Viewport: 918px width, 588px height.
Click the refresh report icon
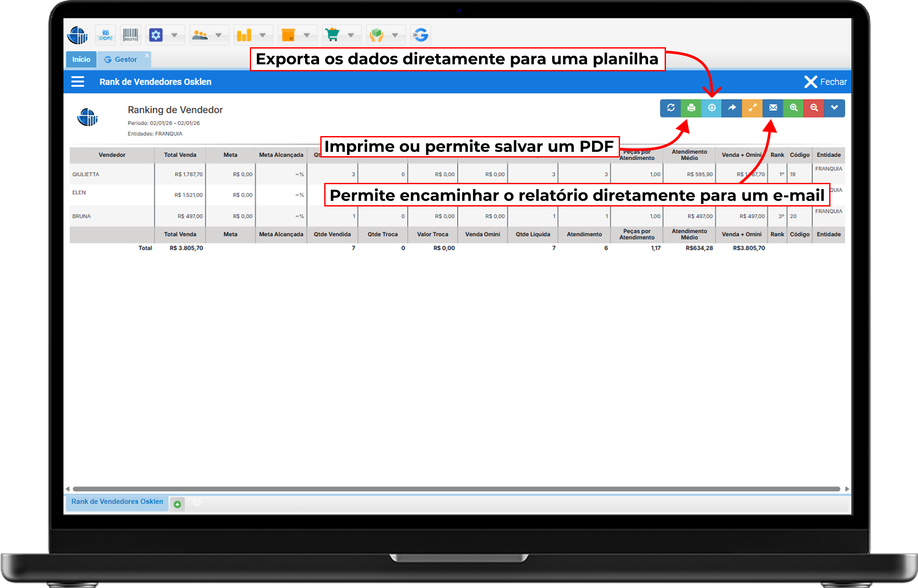(x=670, y=108)
